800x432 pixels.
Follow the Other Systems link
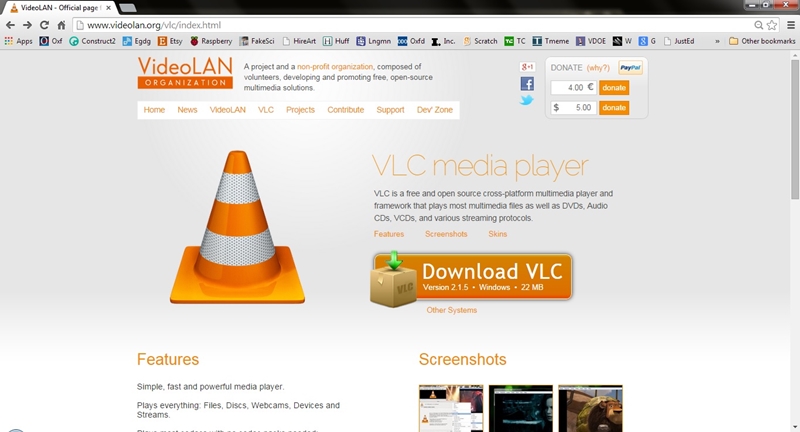tap(452, 310)
